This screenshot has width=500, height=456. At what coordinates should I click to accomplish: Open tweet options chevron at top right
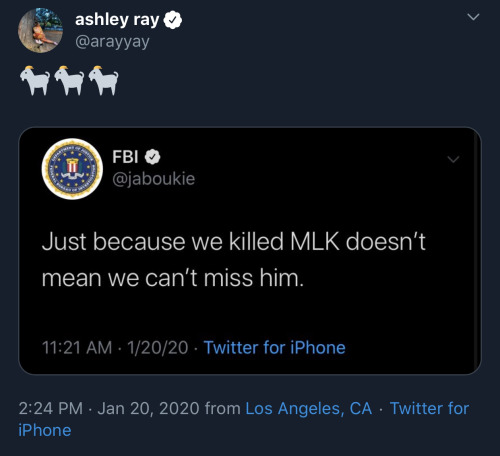(x=473, y=17)
